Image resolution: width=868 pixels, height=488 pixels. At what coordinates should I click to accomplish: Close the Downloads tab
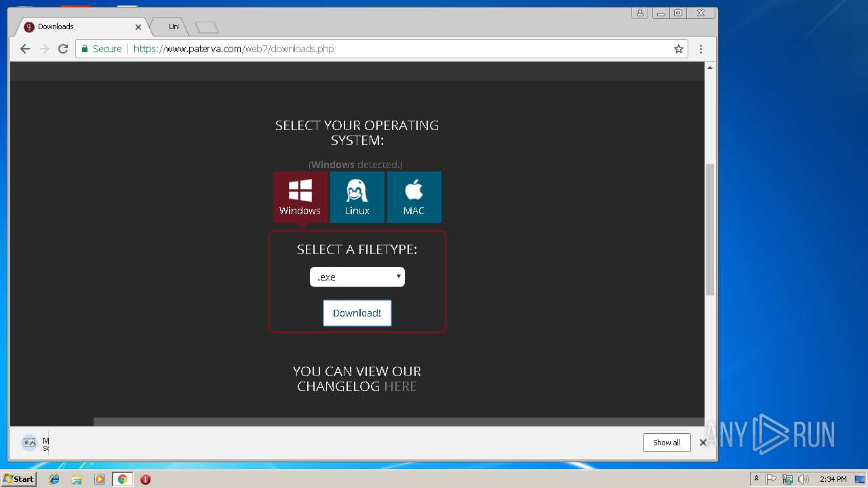(x=138, y=27)
